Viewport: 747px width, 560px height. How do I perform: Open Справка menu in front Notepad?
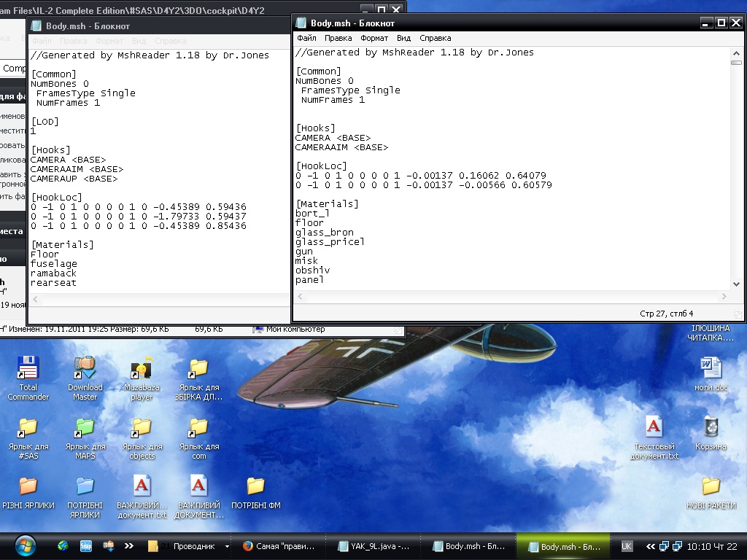pyautogui.click(x=435, y=38)
